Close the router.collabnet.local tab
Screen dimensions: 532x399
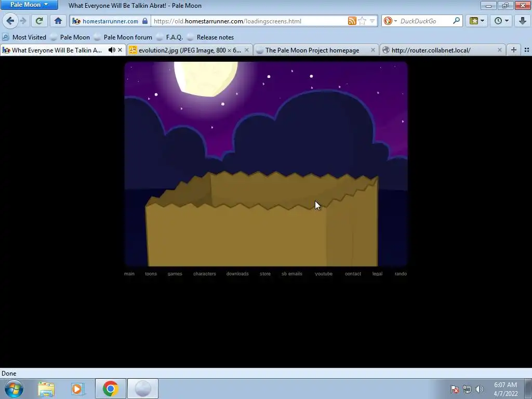pyautogui.click(x=499, y=50)
